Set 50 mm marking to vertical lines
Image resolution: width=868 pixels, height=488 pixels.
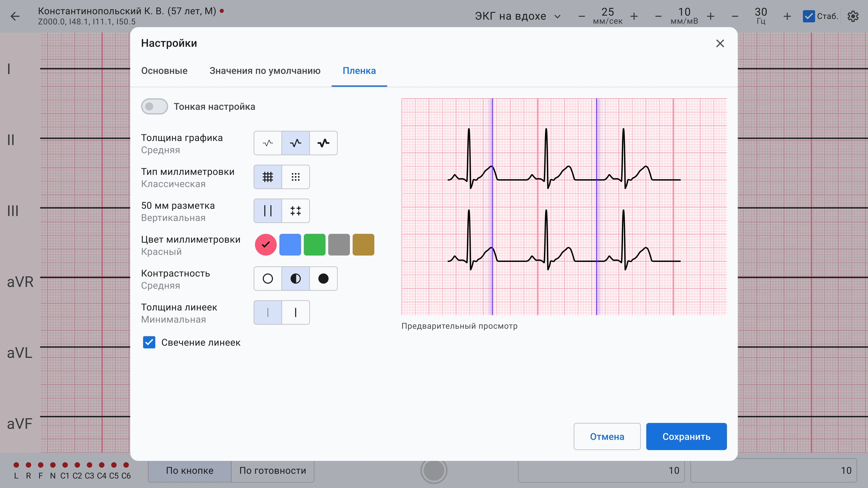coord(268,211)
